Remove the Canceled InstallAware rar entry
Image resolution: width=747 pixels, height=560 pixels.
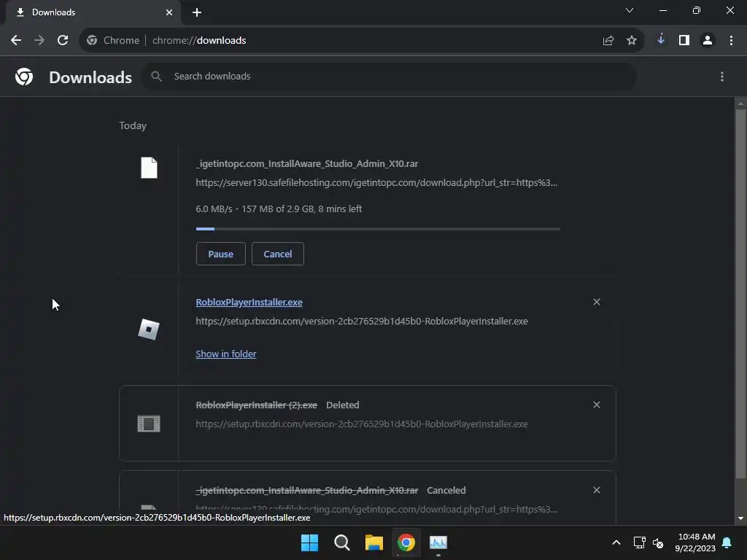(x=597, y=490)
